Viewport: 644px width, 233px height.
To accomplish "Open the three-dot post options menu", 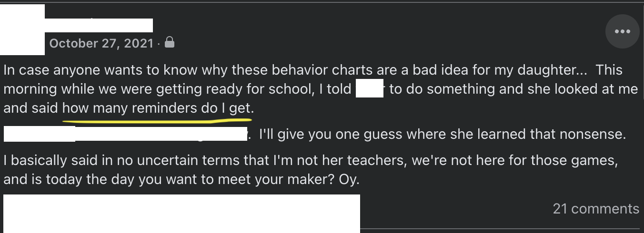I will point(622,31).
